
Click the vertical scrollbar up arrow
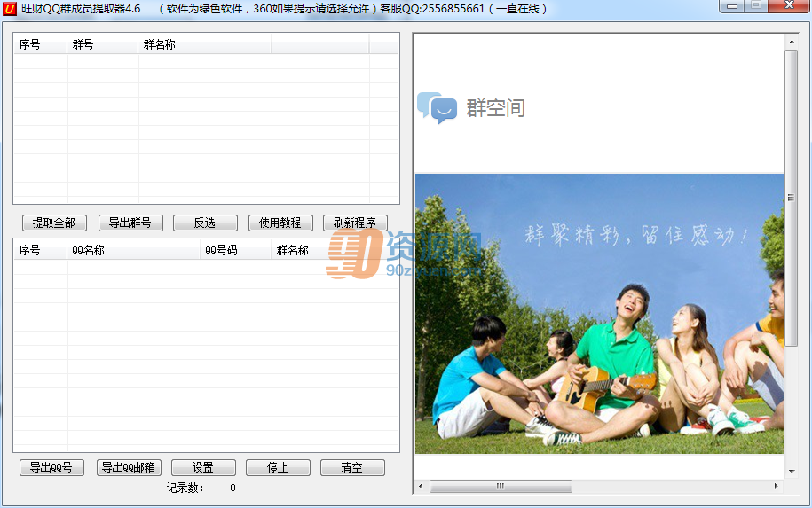pyautogui.click(x=792, y=42)
